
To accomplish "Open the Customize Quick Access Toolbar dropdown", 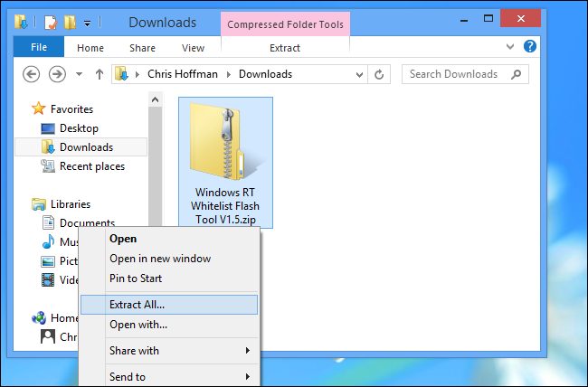I will point(87,24).
